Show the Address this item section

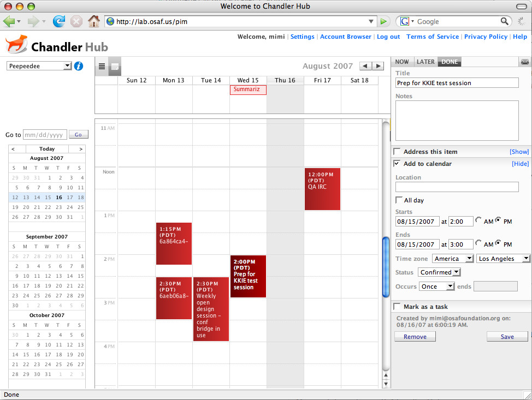pyautogui.click(x=519, y=152)
